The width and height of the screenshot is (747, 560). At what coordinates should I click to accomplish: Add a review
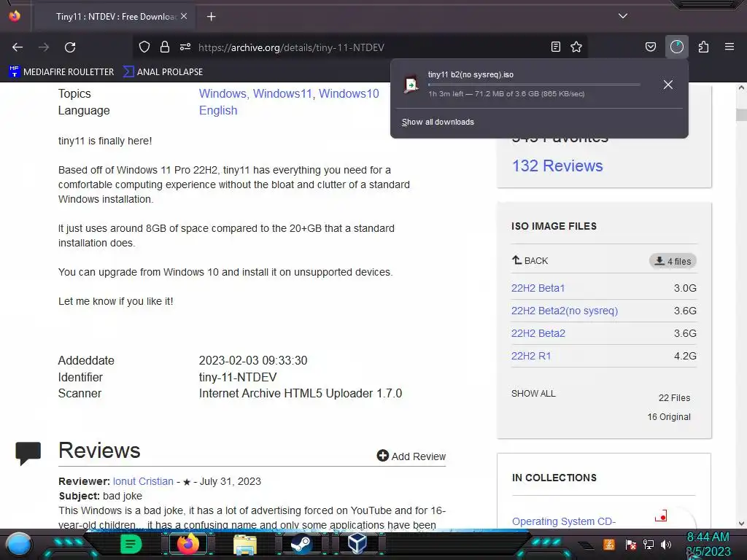(x=411, y=456)
